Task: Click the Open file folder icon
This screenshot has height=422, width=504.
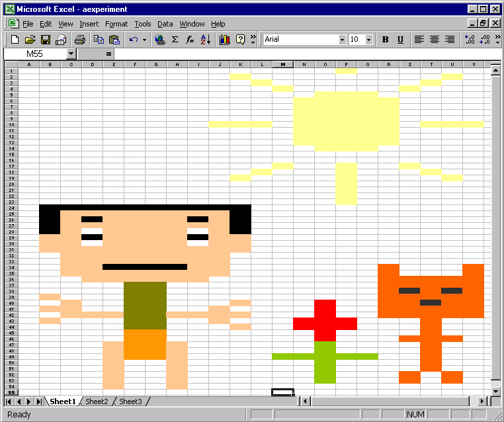Action: [x=30, y=40]
